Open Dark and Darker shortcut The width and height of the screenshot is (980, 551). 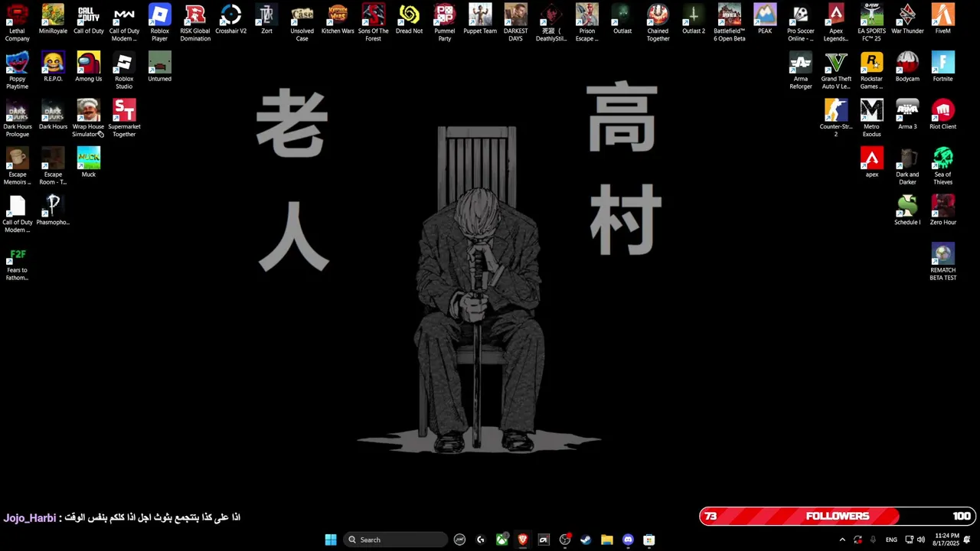[x=907, y=166]
